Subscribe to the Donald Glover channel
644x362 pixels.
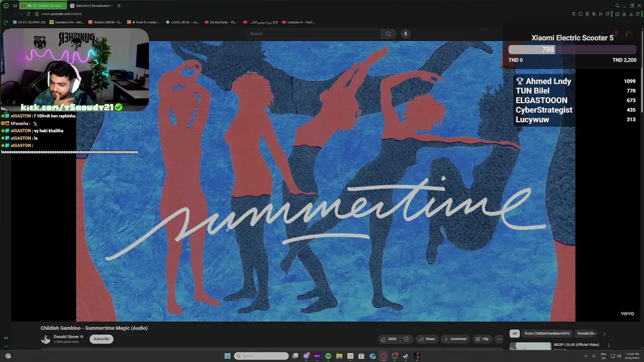pos(101,339)
